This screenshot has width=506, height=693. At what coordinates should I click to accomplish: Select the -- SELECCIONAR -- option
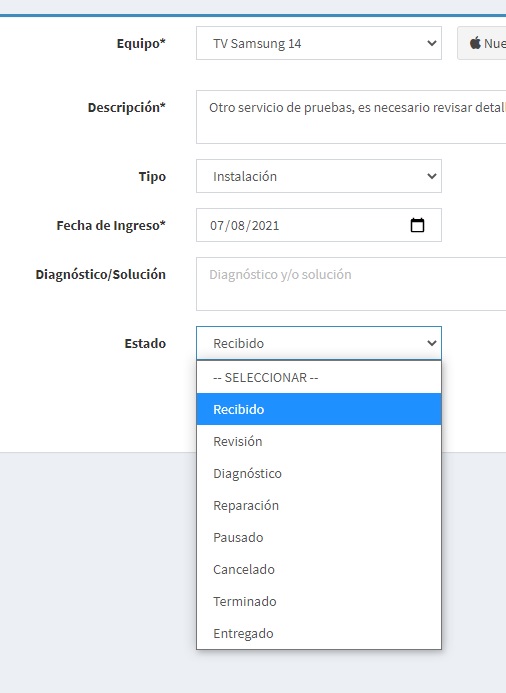[x=319, y=377]
